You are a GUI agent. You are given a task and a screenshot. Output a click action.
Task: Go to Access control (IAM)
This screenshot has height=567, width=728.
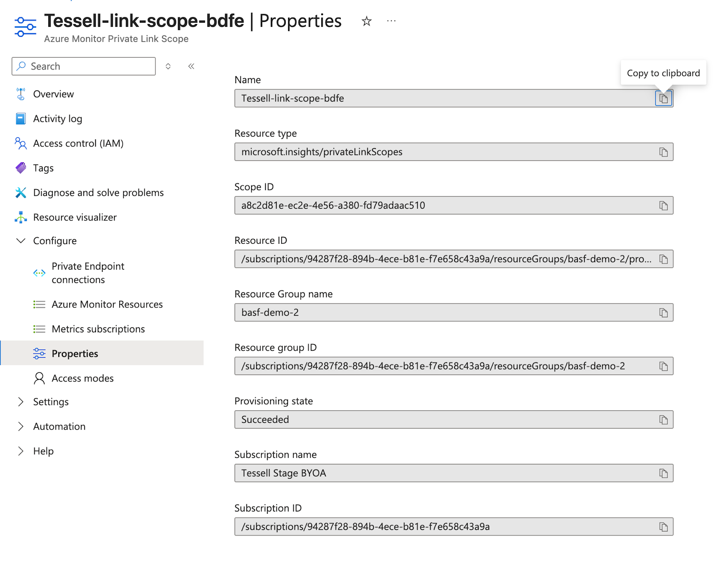click(x=78, y=143)
